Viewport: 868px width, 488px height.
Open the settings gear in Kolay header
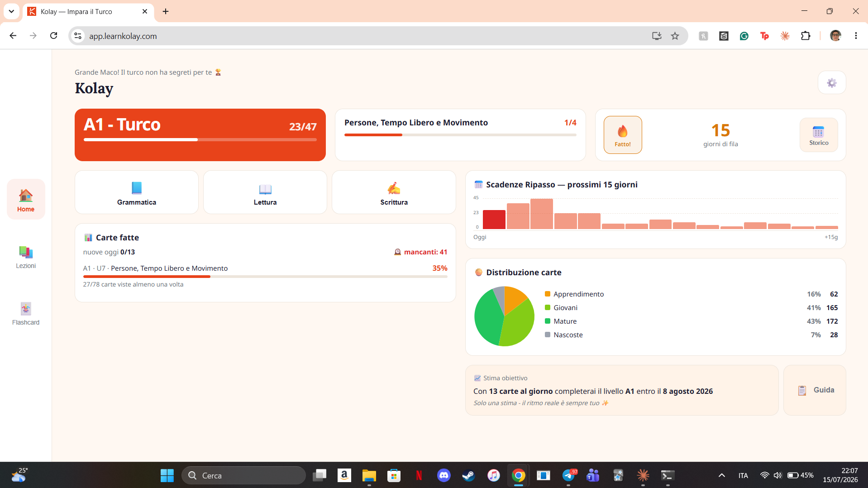coord(832,83)
